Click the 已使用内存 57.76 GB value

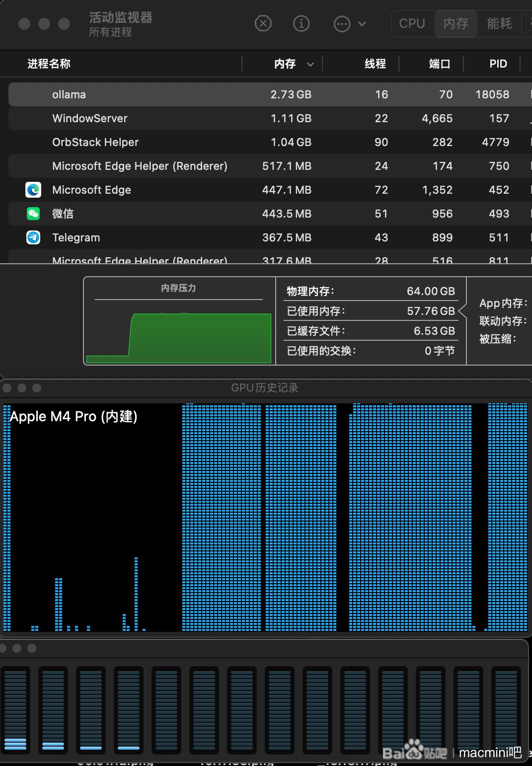point(431,311)
